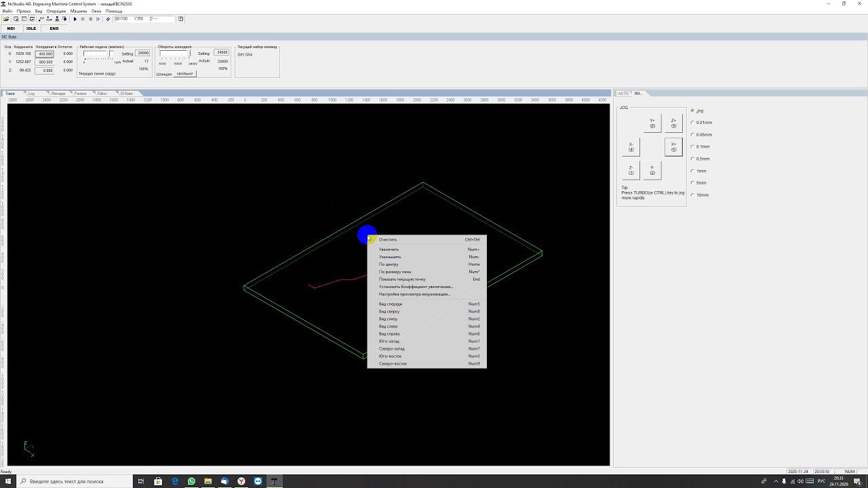
Task: Launch Edge browser from the taskbar
Action: click(x=175, y=481)
